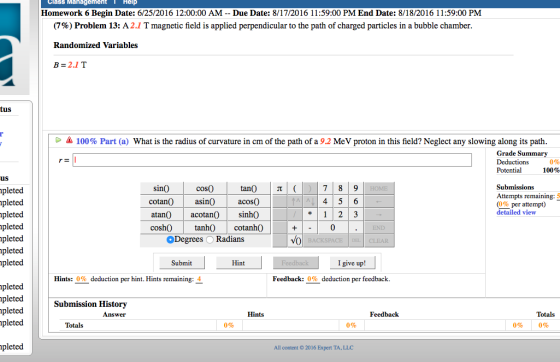
Task: Select the Degrees radio button
Action: click(170, 240)
